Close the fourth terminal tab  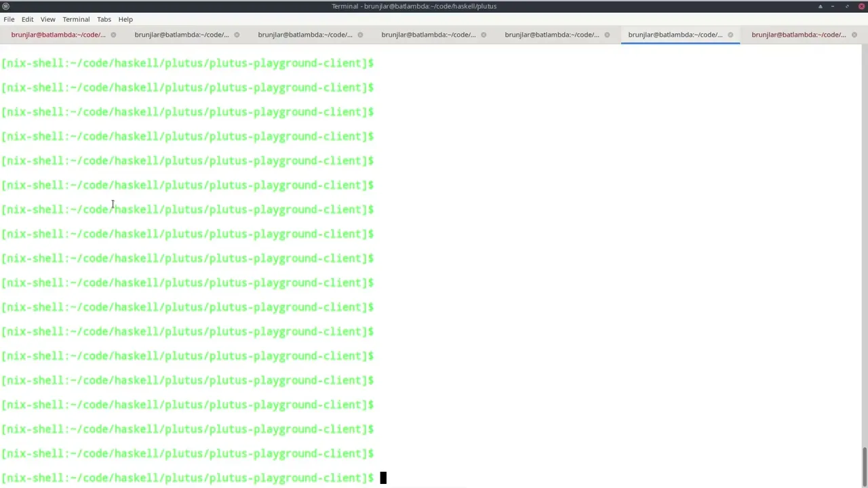tap(484, 35)
